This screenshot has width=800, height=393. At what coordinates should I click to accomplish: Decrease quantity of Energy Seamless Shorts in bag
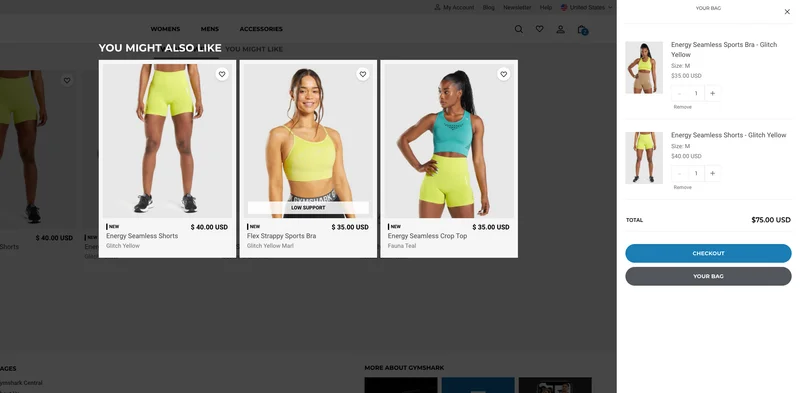point(680,174)
